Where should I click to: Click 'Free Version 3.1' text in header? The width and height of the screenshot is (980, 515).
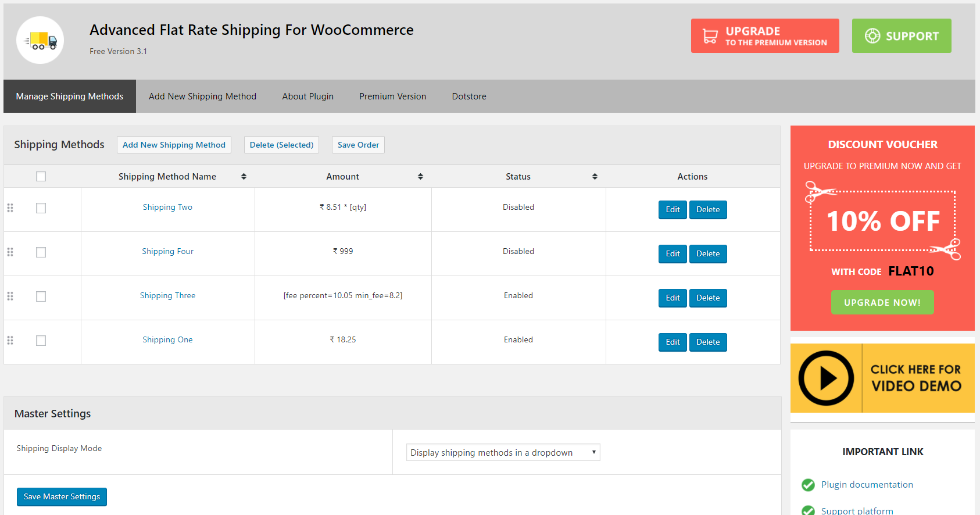coord(118,51)
